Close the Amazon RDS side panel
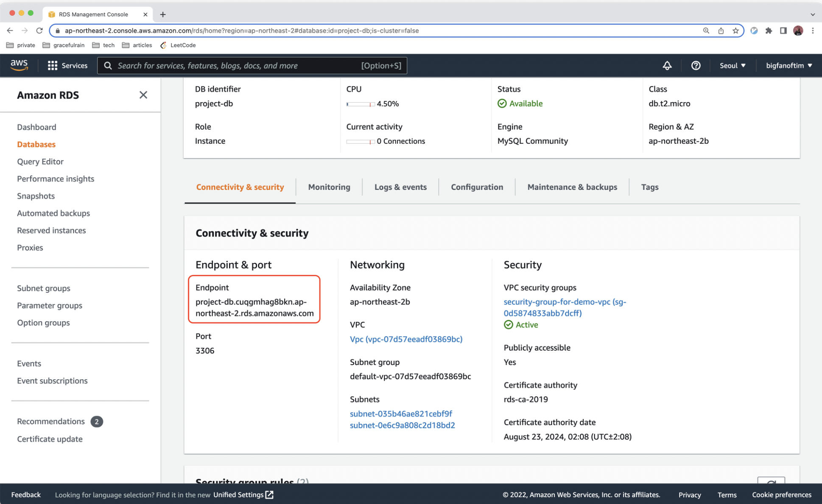This screenshot has width=822, height=504. point(143,95)
